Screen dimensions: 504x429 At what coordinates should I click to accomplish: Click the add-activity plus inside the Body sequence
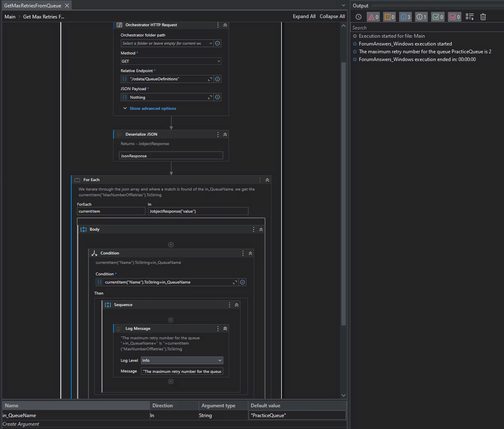[x=171, y=244]
